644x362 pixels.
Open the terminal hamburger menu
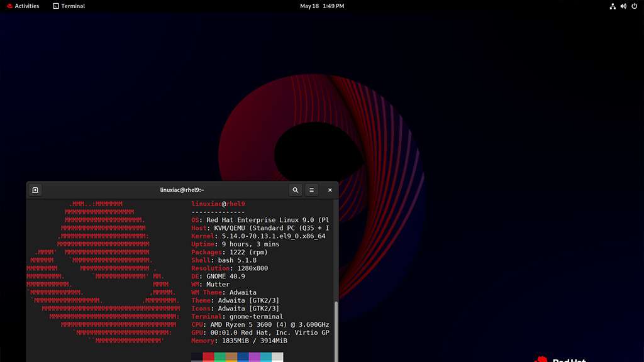312,190
